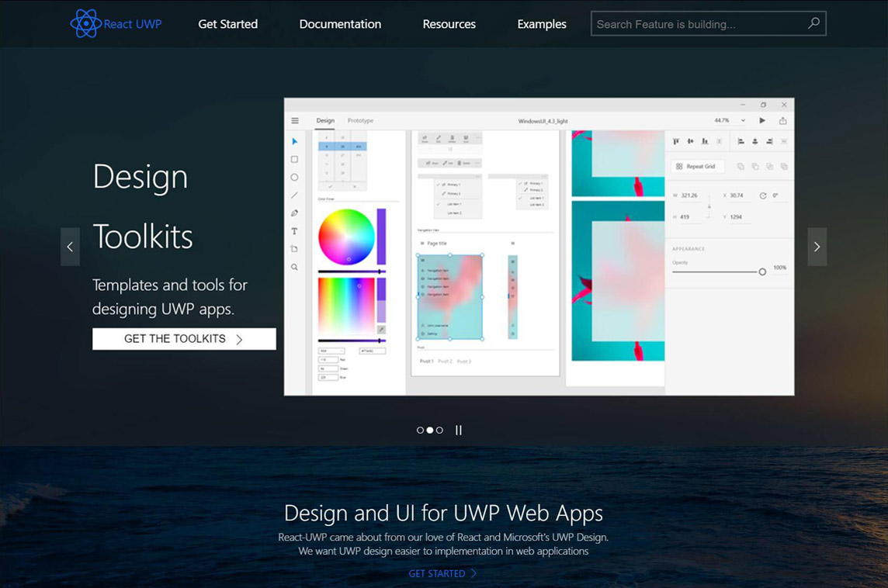The image size is (888, 588).
Task: Follow the GET STARTED link
Action: tap(442, 573)
